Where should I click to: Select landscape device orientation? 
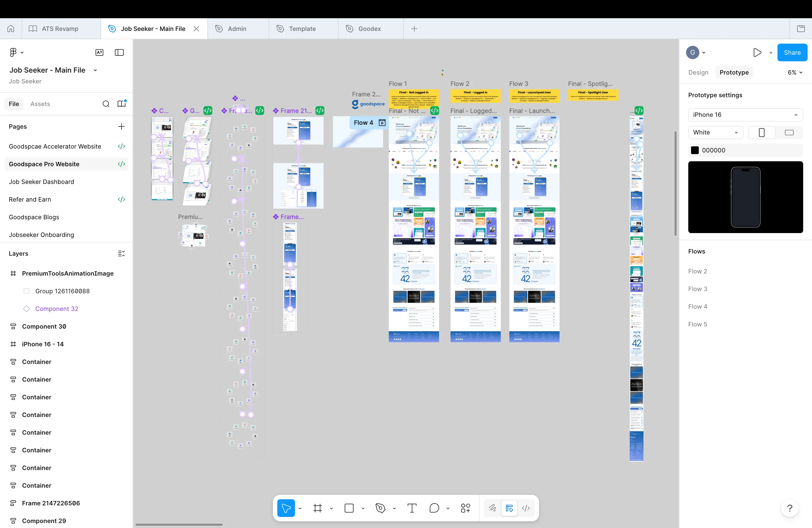789,132
